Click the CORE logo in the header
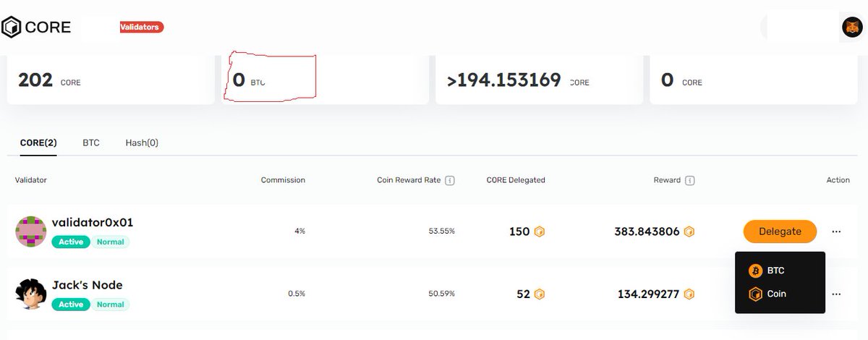The height and width of the screenshot is (340, 868). tap(36, 27)
